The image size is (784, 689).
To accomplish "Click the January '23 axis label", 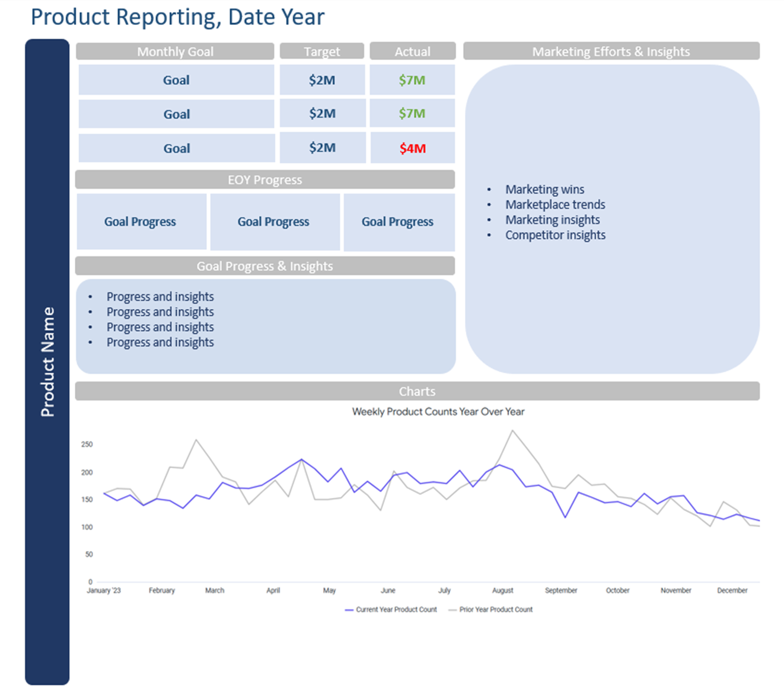I will click(104, 590).
